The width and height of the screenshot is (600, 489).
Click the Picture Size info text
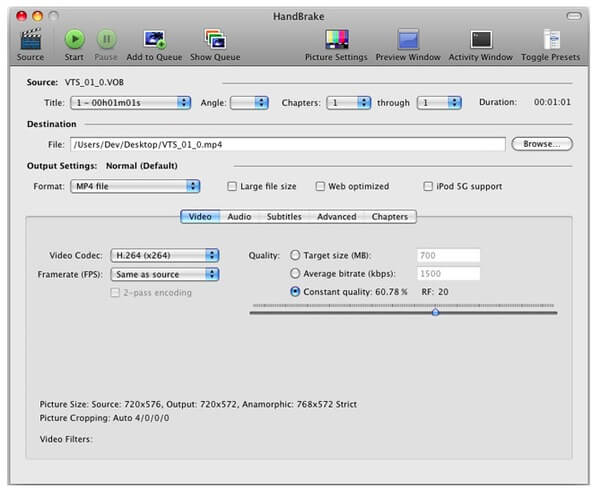pyautogui.click(x=198, y=404)
